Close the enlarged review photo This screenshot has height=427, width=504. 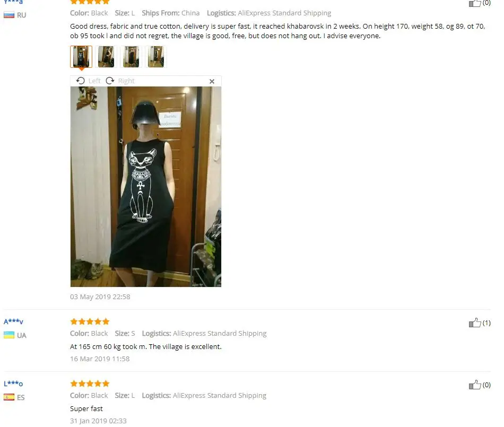pyautogui.click(x=212, y=81)
